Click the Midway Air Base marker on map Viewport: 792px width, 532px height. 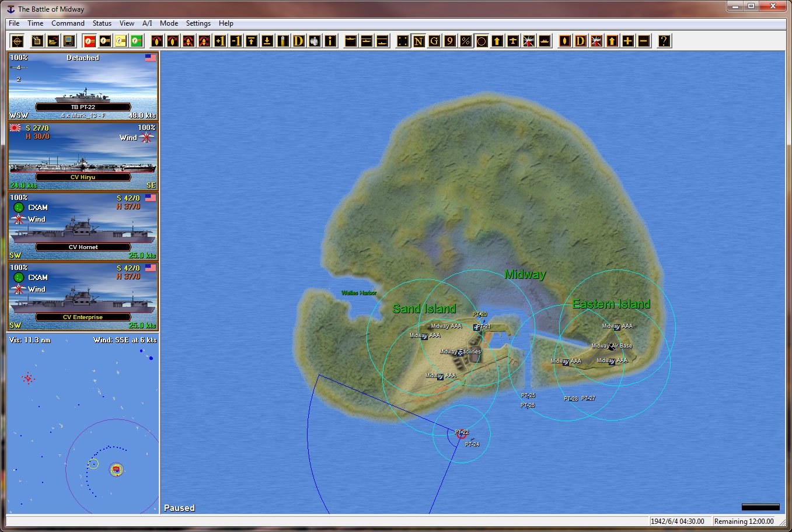[x=611, y=346]
